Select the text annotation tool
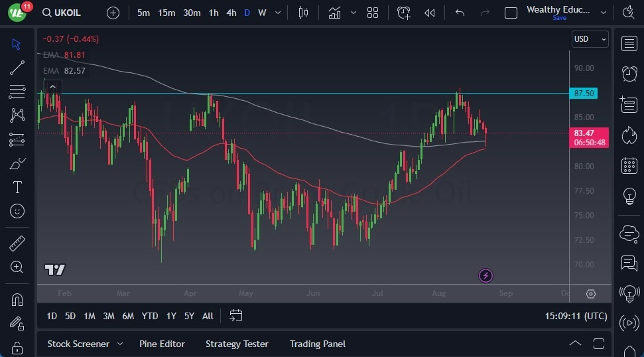Viewport: 644px width, 357px height. coord(17,187)
